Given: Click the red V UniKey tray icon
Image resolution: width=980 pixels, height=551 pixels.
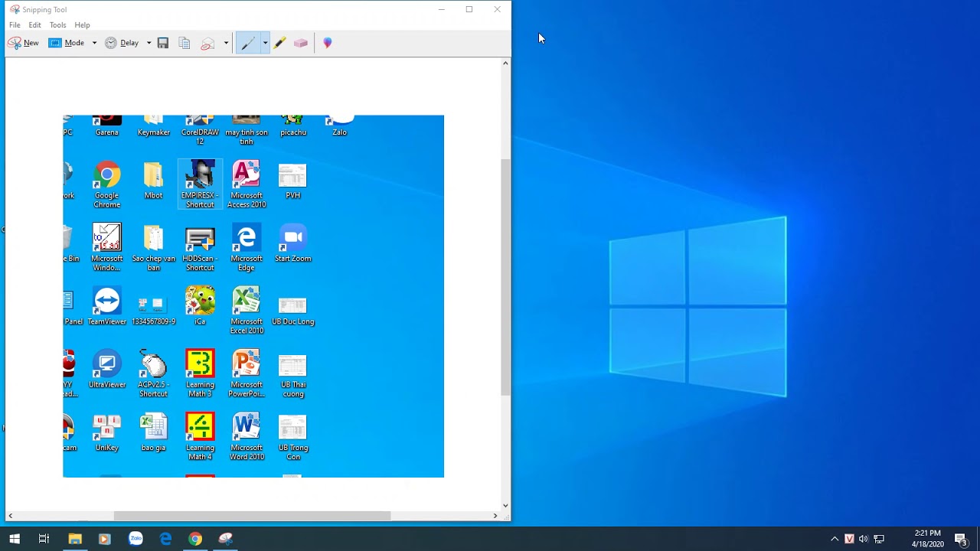Looking at the screenshot, I should [x=849, y=539].
